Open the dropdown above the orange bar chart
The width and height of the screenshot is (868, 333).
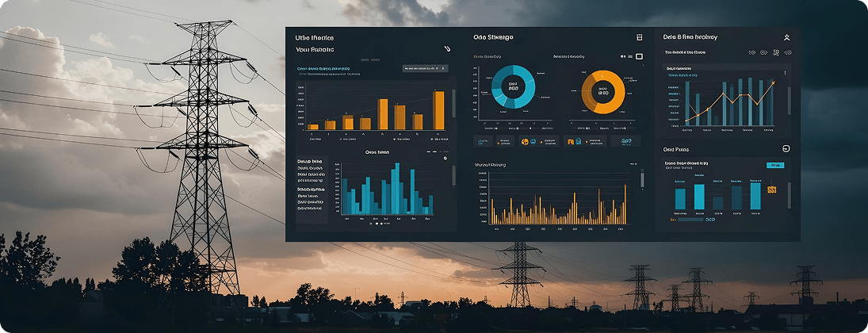coord(426,69)
